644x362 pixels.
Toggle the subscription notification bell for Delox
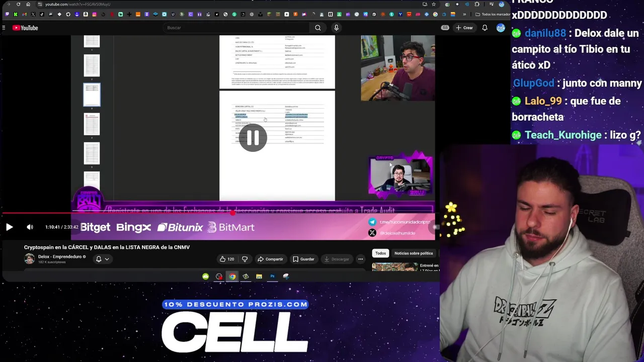point(99,259)
